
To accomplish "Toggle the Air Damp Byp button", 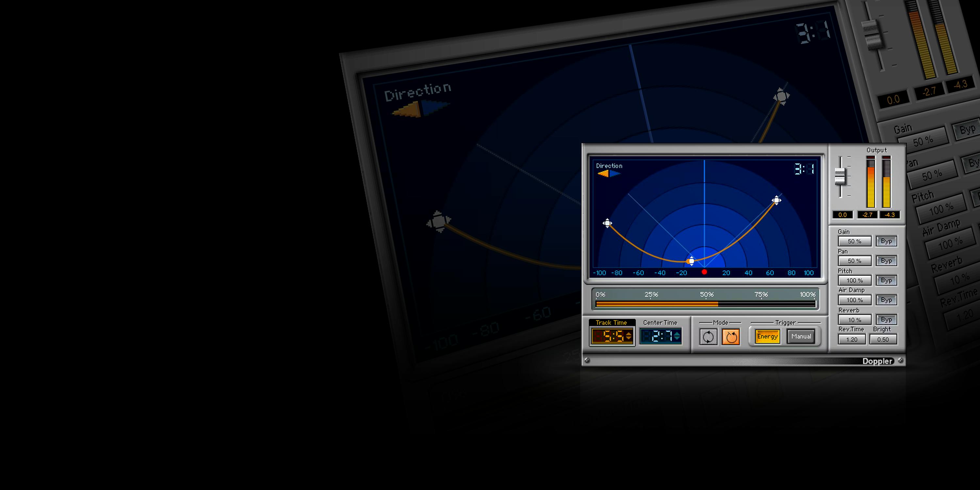I will (x=886, y=300).
